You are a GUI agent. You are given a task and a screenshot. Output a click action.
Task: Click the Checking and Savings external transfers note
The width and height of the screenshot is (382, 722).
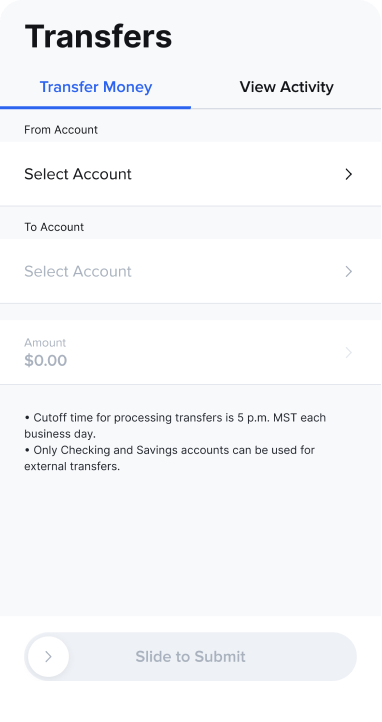pyautogui.click(x=169, y=458)
